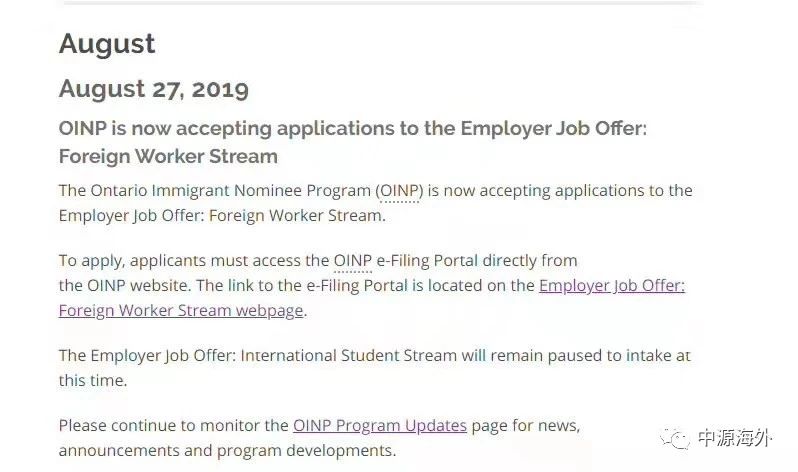Image resolution: width=798 pixels, height=472 pixels.
Task: Click "page for news," after Program Updates link
Action: 526,425
